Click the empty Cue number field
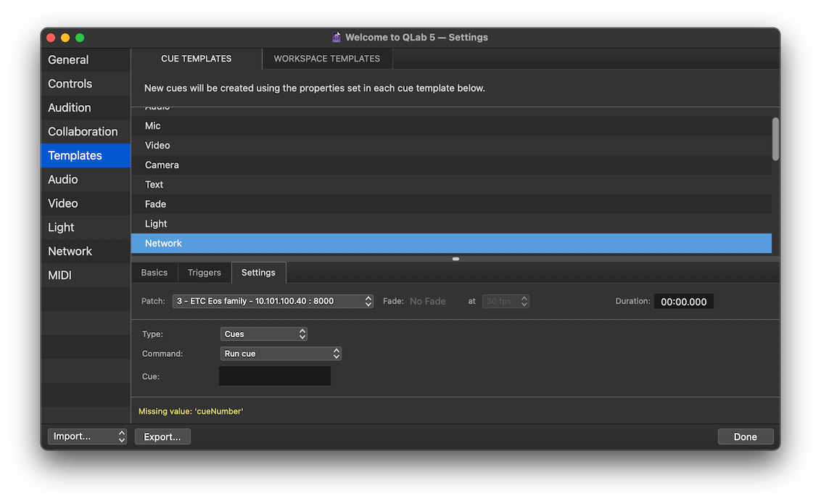Image resolution: width=821 pixels, height=504 pixels. pyautogui.click(x=274, y=376)
